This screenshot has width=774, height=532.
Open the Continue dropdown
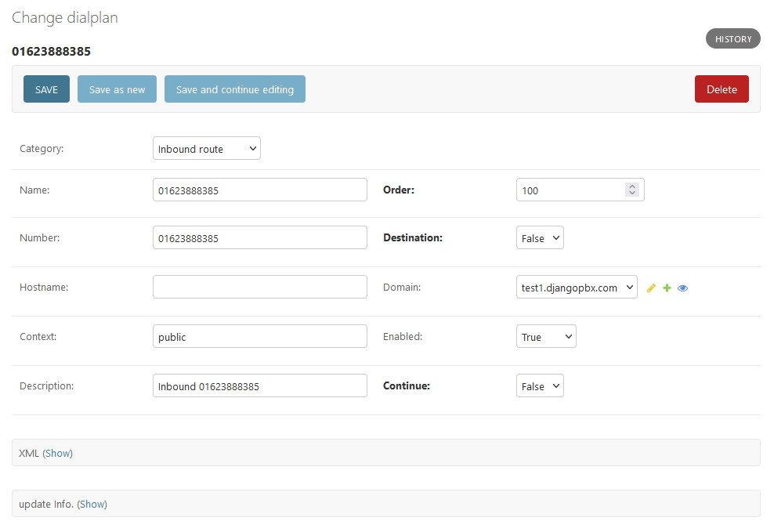[x=540, y=386]
